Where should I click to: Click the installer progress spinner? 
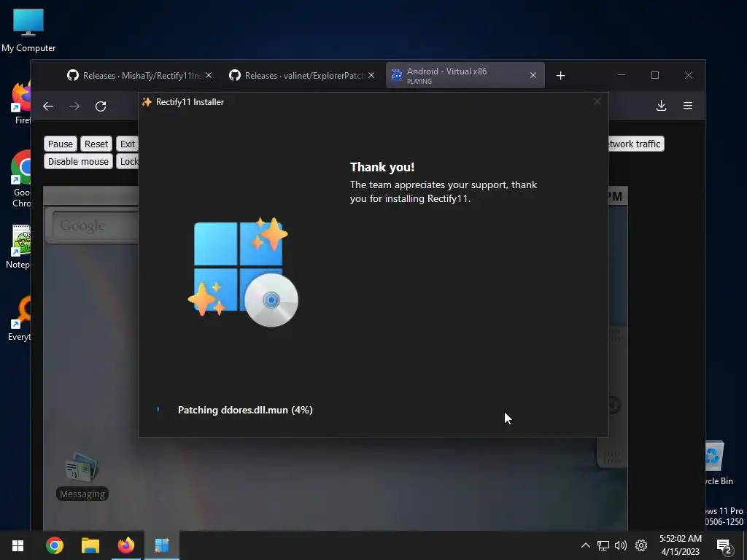(x=158, y=410)
